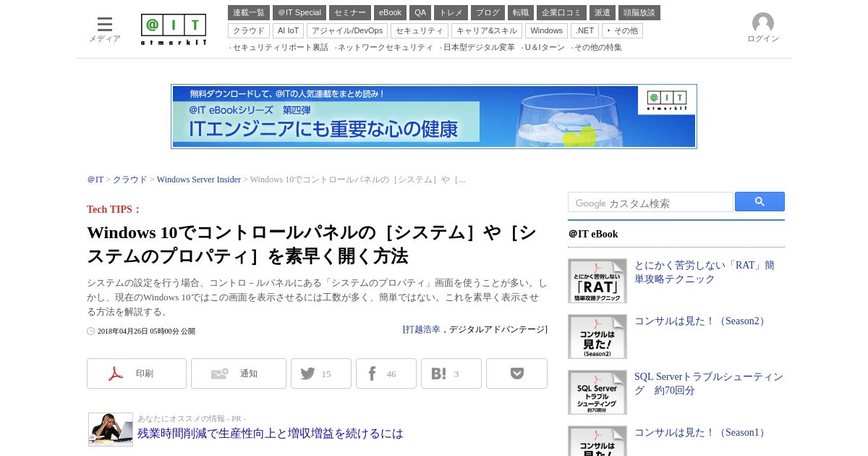868x456 pixels.
Task: Open その他の特集 feature link
Action: click(x=598, y=47)
